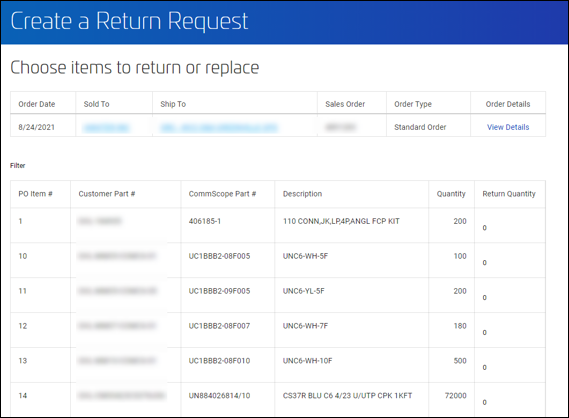Screen dimensions: 569x418
Task: Click PO item number 10
Action: (x=22, y=256)
